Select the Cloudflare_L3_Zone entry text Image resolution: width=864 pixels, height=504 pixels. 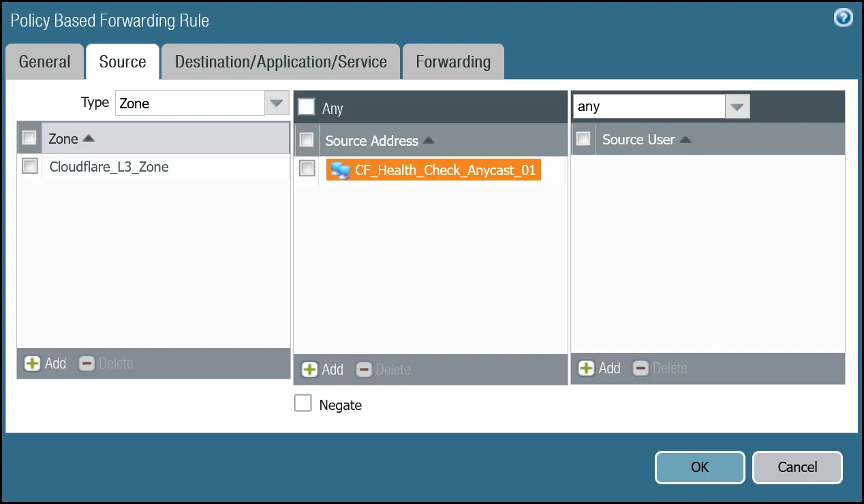tap(109, 167)
